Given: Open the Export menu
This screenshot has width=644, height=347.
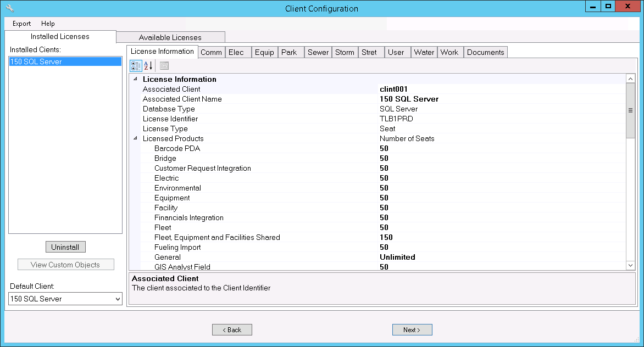Looking at the screenshot, I should [x=22, y=24].
